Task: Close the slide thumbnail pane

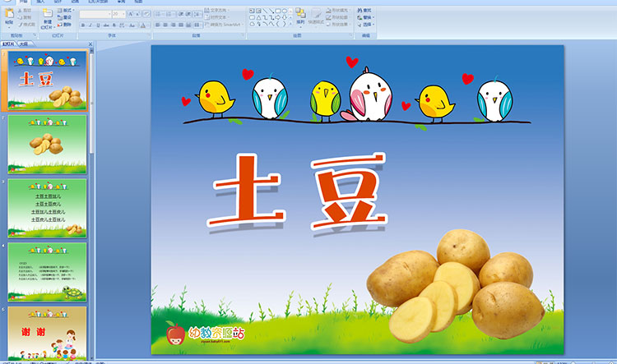Action: pyautogui.click(x=92, y=43)
